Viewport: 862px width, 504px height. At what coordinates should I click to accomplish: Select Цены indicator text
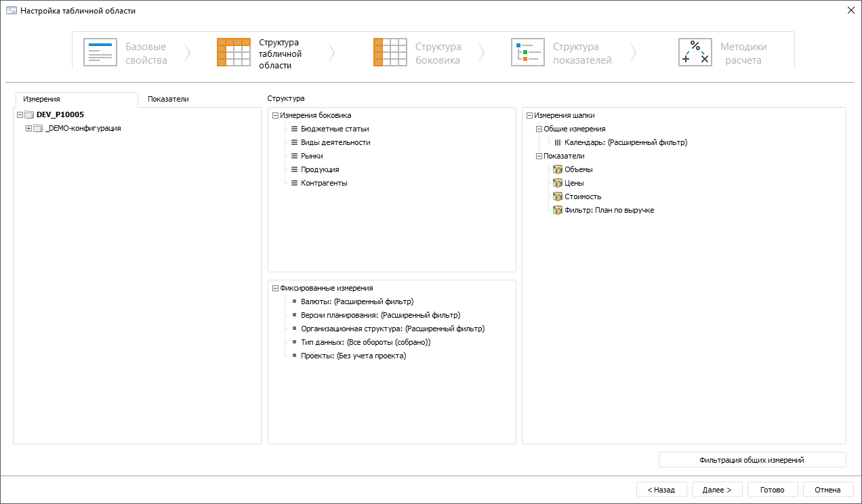pyautogui.click(x=574, y=183)
